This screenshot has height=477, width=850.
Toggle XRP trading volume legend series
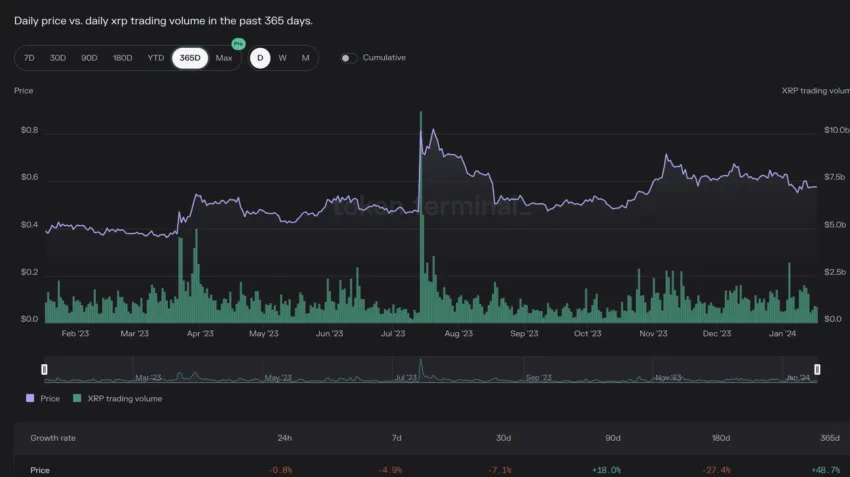click(124, 398)
